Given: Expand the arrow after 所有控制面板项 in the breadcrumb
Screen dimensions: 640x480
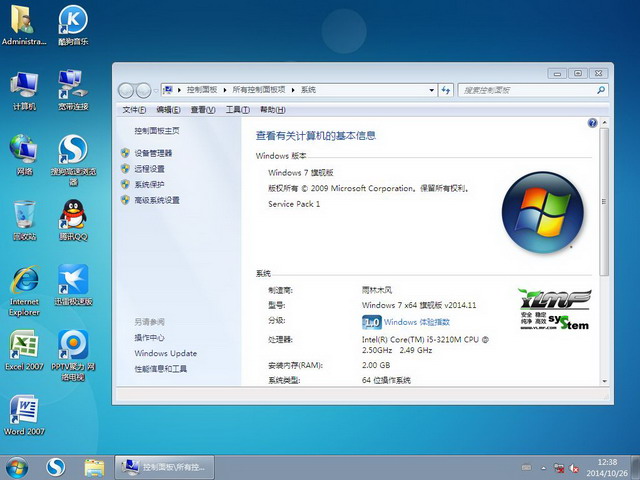Looking at the screenshot, I should (293, 90).
